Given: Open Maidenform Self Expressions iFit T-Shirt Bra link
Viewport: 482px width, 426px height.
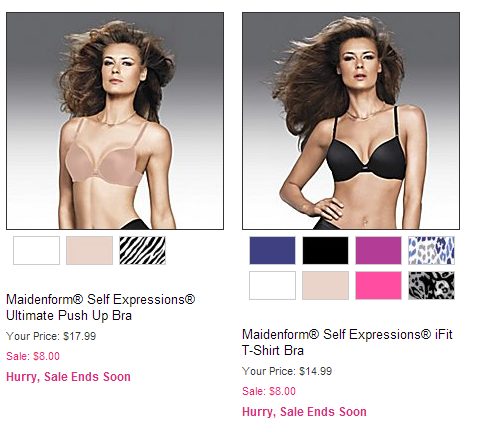Looking at the screenshot, I should pos(347,342).
